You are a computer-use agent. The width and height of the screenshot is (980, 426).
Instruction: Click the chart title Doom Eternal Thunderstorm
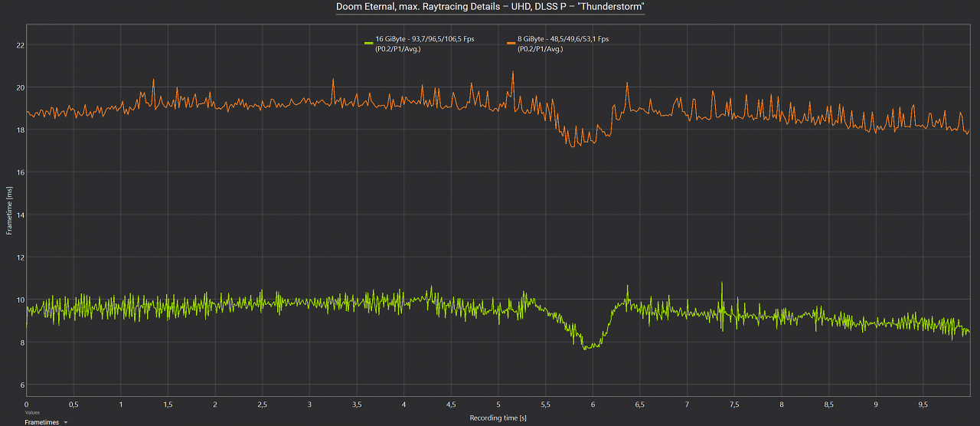pos(490,7)
